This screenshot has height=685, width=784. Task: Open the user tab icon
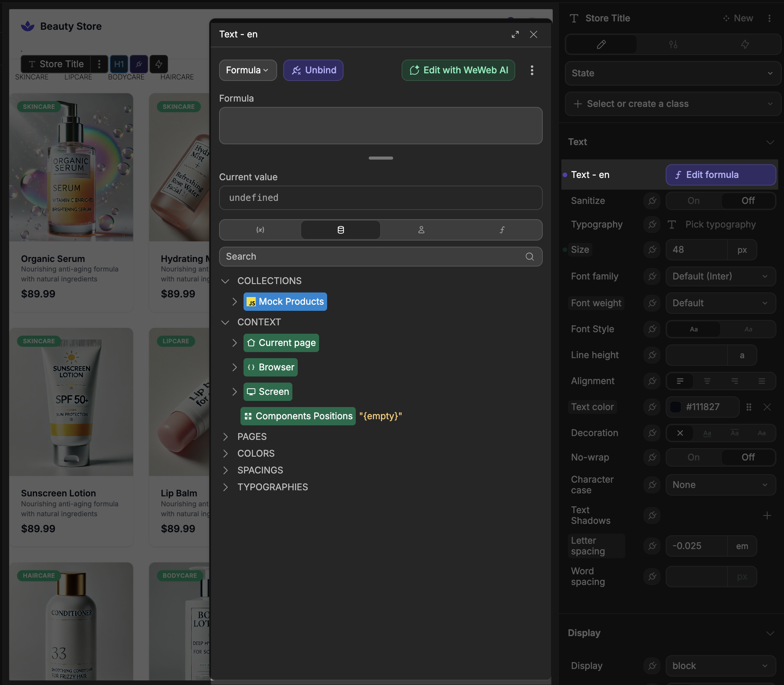point(421,230)
